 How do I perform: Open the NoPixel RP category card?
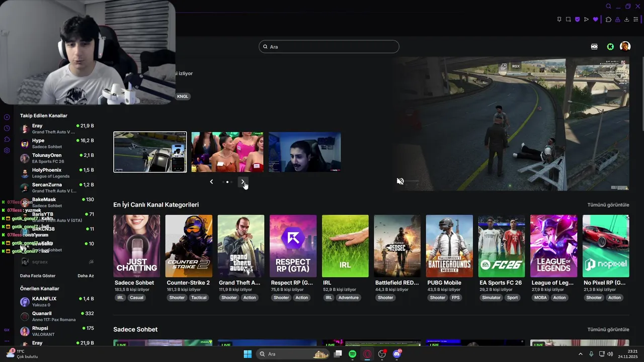[606, 246]
